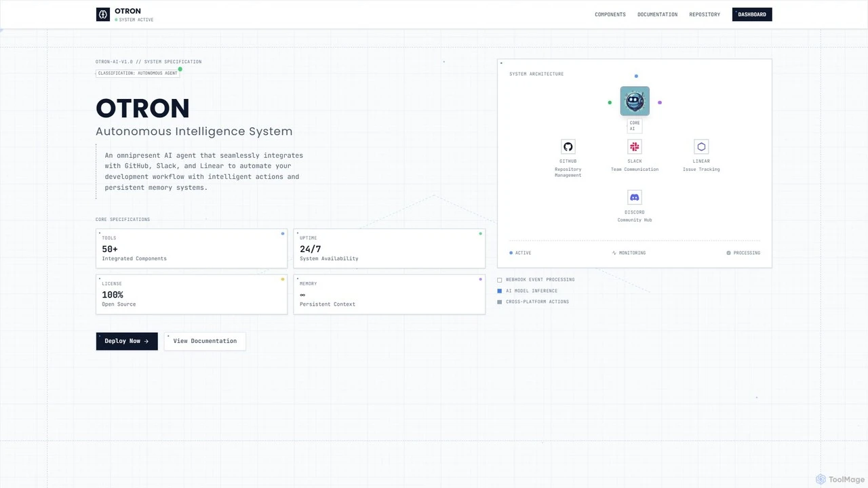Toggle the Cross-Platform Actions legend box
This screenshot has width=868, height=488.
[500, 302]
